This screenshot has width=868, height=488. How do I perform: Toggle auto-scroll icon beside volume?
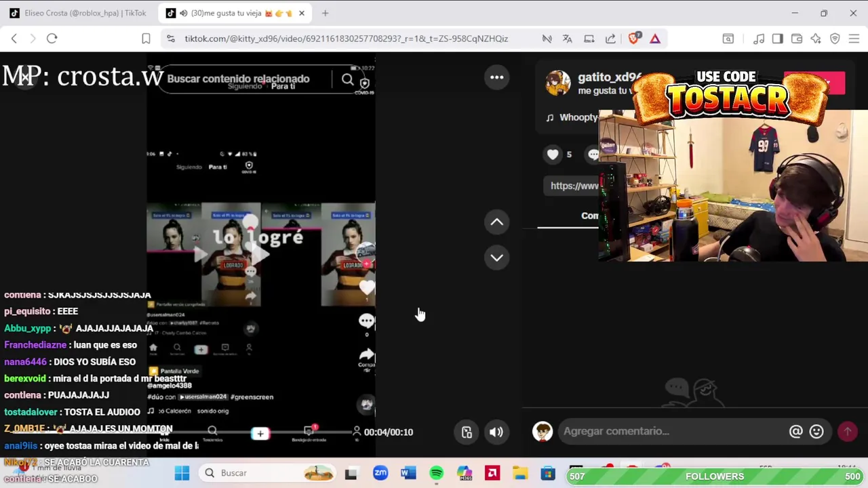click(467, 432)
